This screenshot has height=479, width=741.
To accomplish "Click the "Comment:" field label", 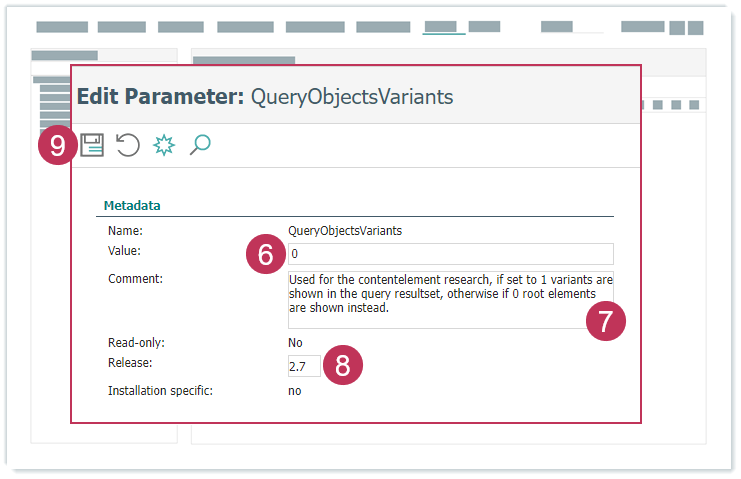I will (x=135, y=279).
